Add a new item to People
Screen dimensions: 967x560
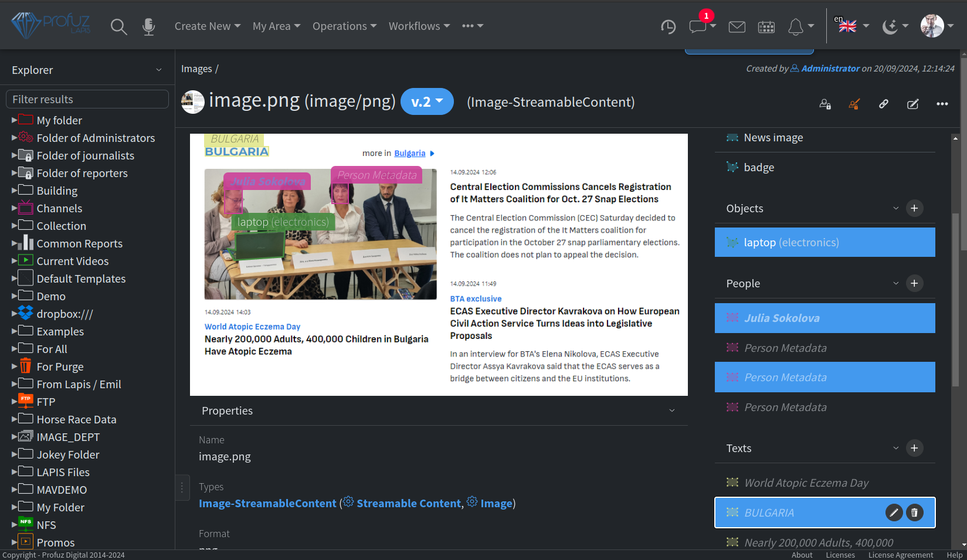pos(914,283)
